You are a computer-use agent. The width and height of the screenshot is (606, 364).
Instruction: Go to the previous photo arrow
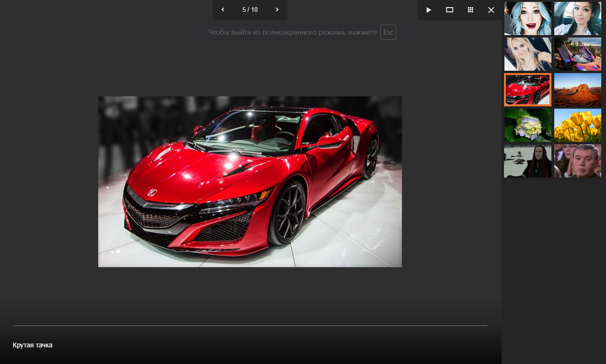tap(223, 9)
